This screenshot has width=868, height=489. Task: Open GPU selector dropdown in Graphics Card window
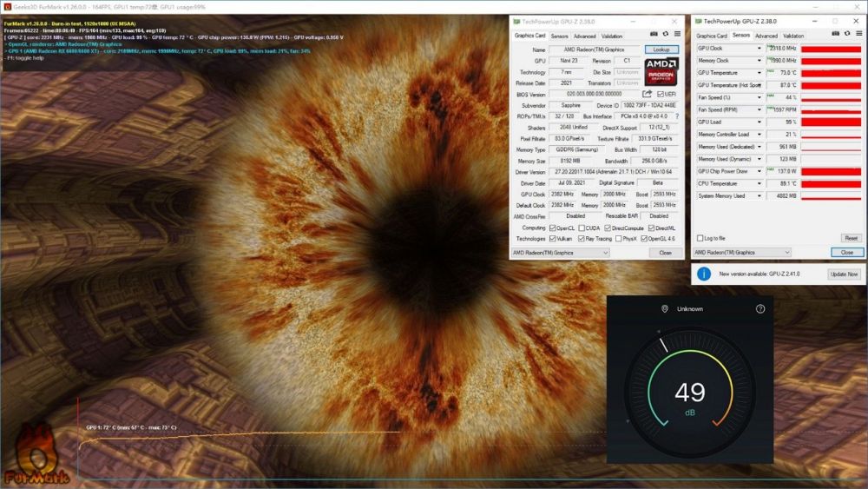coord(604,253)
